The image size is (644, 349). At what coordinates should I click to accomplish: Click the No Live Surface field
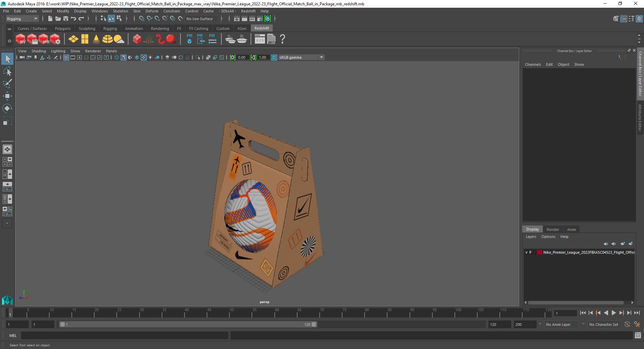tap(201, 19)
